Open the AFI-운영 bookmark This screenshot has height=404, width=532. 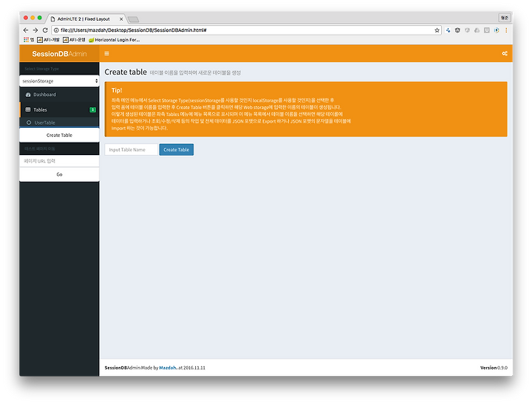(75, 40)
